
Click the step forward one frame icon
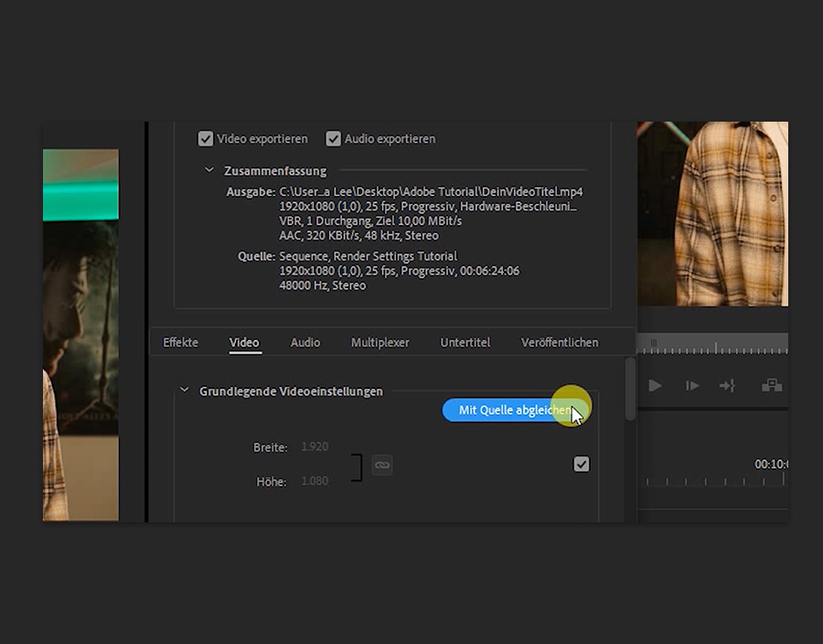pos(692,386)
